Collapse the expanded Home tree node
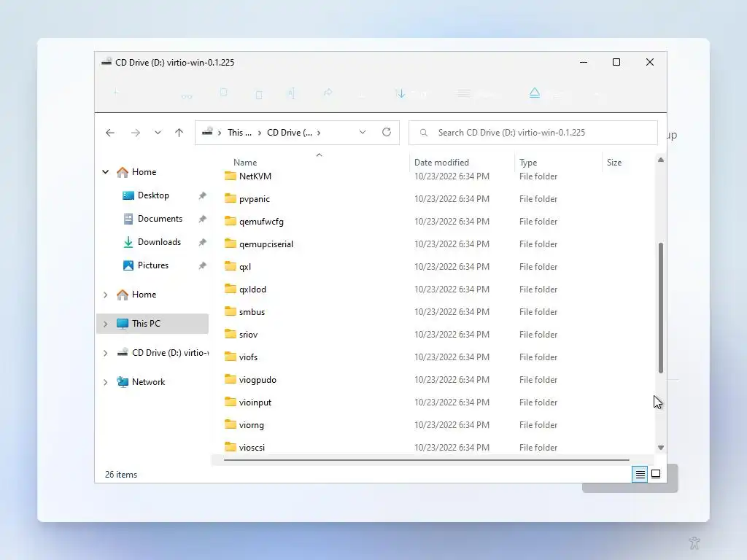 click(105, 172)
